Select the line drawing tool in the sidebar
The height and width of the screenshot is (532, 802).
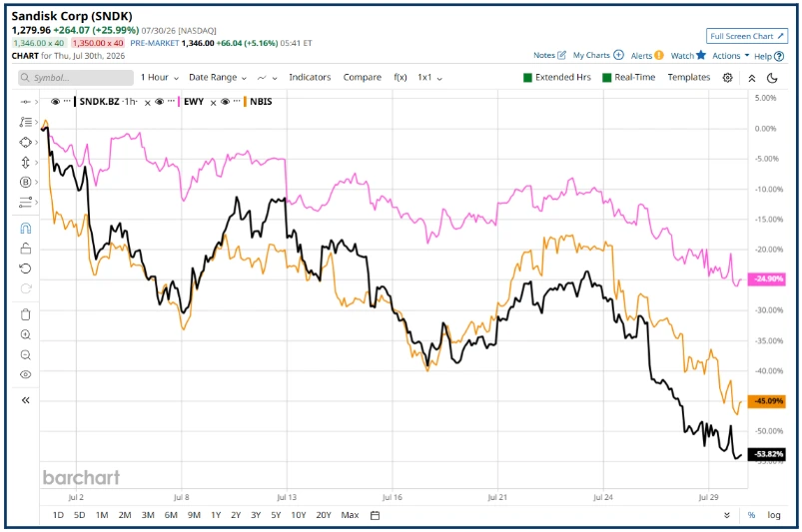coord(26,102)
